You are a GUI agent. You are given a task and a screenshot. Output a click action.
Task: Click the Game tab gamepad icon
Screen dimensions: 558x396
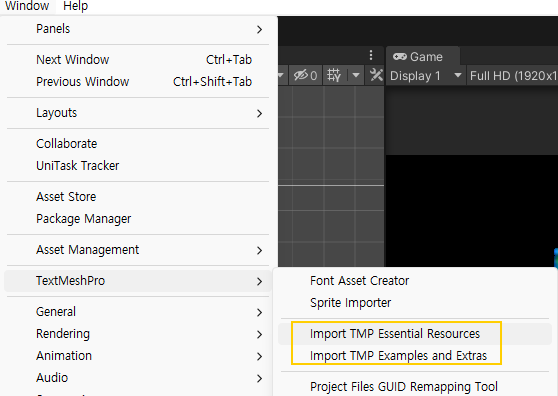pos(400,57)
